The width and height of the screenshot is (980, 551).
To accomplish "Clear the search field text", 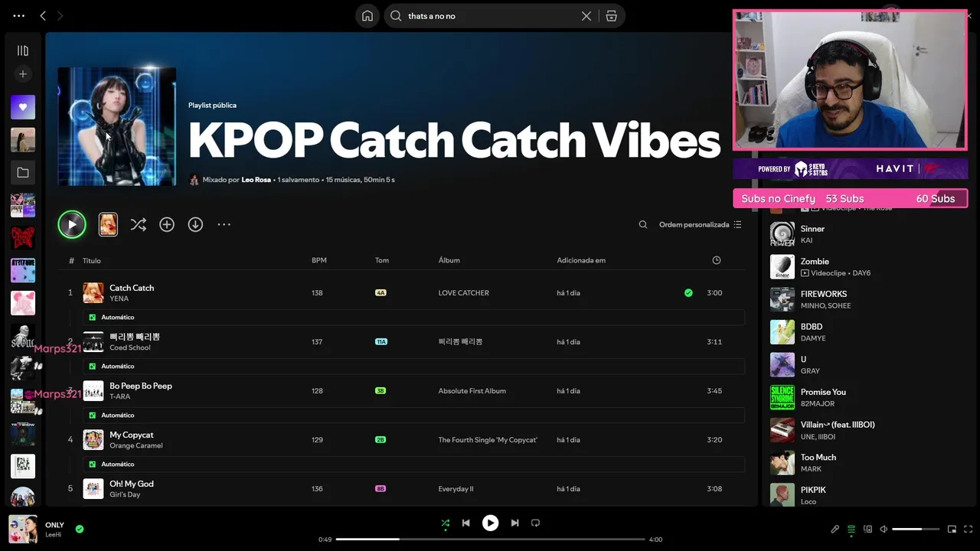I will pos(586,15).
